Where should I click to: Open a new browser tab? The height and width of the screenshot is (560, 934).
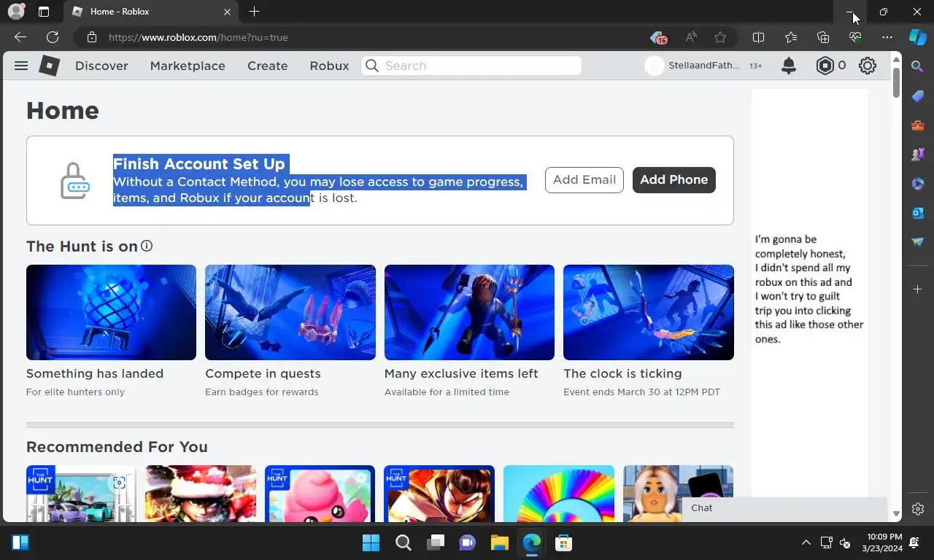tap(254, 12)
